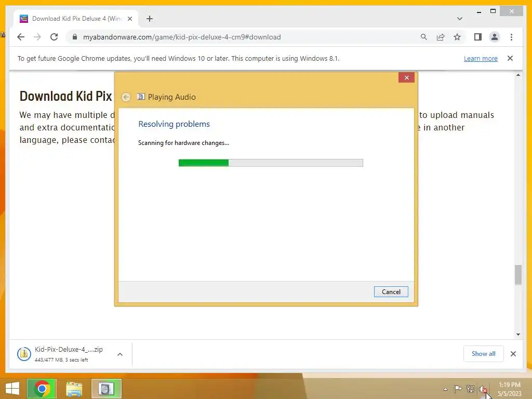532x399 pixels.
Task: Dismiss the Windows 10 update notice
Action: click(510, 58)
